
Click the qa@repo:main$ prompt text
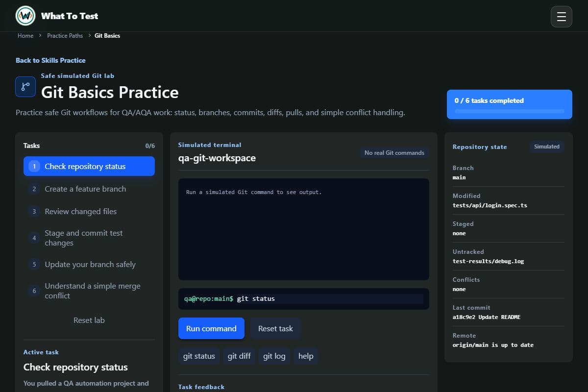209,298
